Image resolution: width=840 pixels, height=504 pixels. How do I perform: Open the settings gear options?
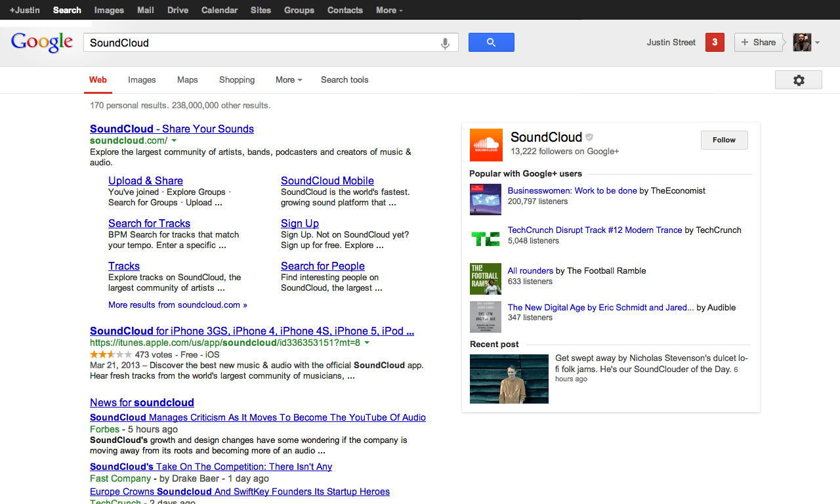point(798,80)
